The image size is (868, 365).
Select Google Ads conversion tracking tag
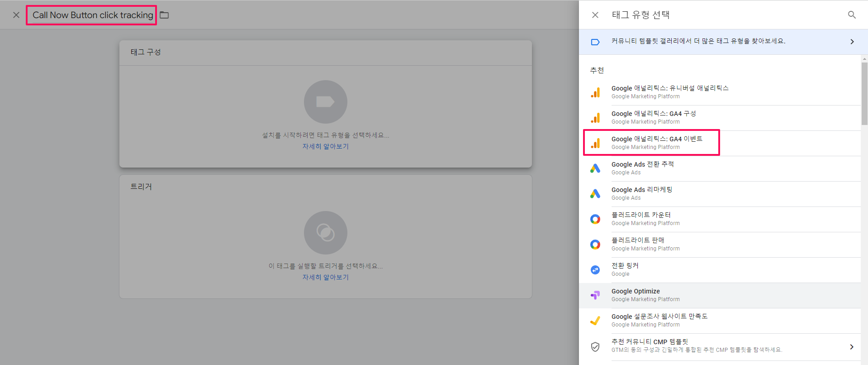click(720, 168)
